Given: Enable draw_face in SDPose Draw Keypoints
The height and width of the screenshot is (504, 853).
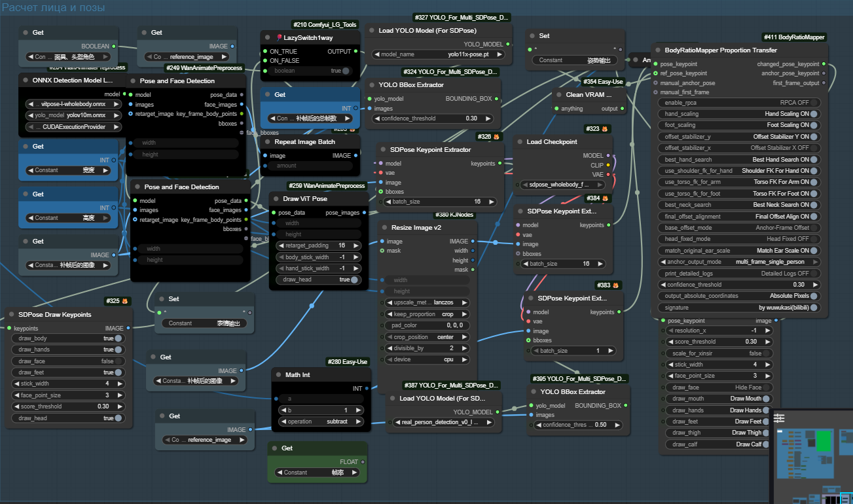Looking at the screenshot, I should [x=118, y=361].
